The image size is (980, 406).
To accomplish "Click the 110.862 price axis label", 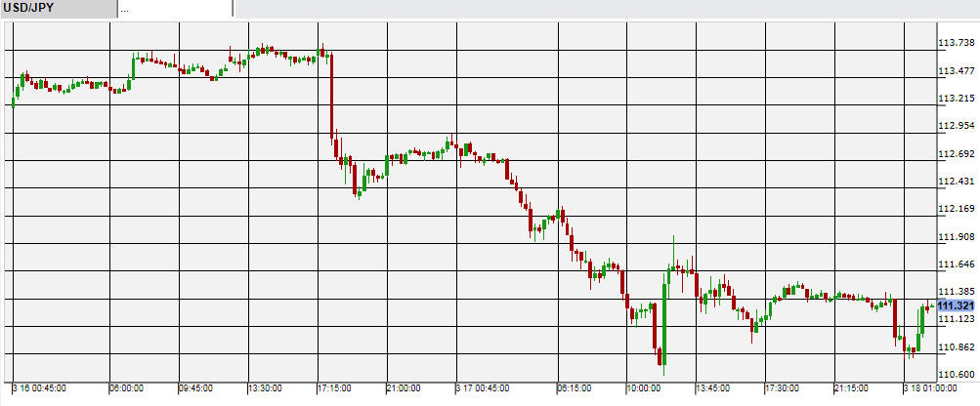I will 955,347.
